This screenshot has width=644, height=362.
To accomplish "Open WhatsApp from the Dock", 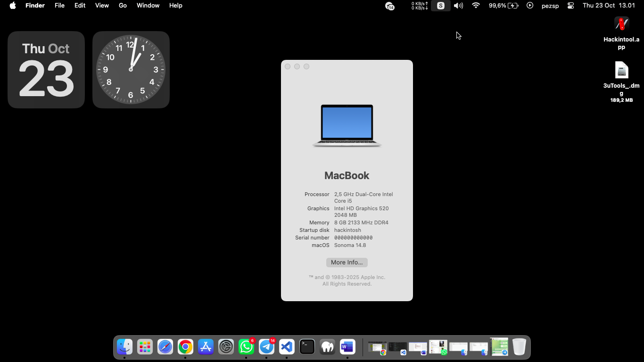I will point(246,347).
